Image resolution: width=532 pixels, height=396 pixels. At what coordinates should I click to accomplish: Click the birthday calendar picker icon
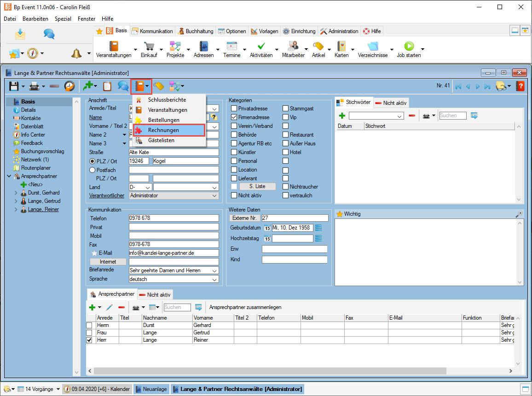tap(267, 228)
